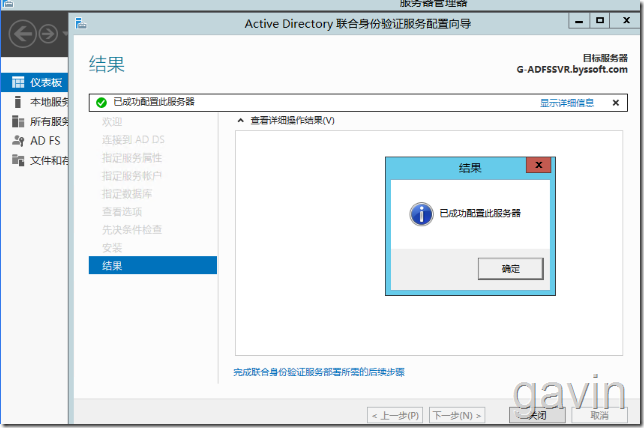Open 本地服务器 in the Server Manager sidebar

coord(34,101)
